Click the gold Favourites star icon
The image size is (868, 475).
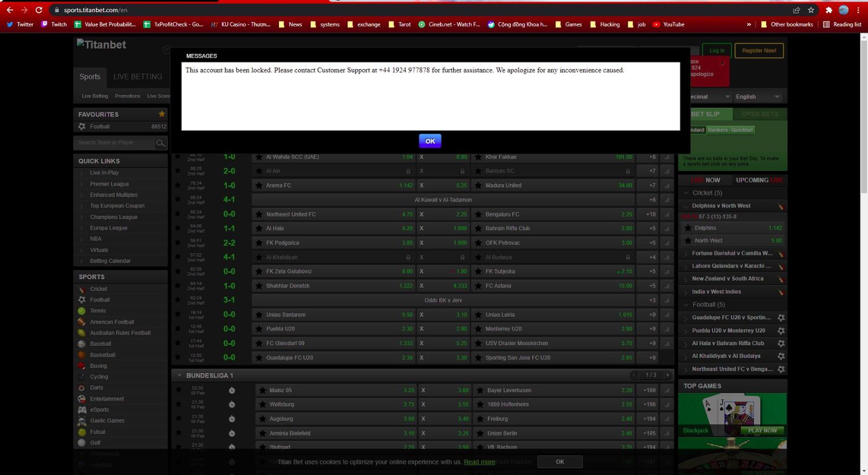click(162, 114)
